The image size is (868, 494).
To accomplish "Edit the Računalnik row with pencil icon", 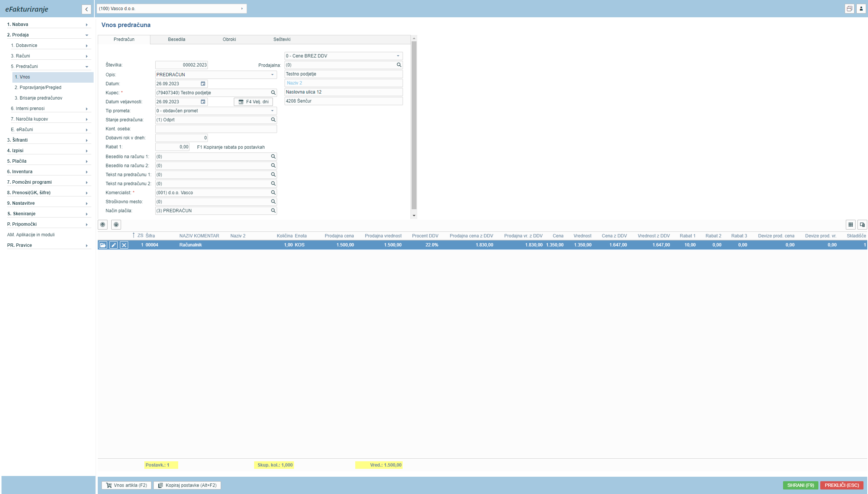I will point(113,245).
